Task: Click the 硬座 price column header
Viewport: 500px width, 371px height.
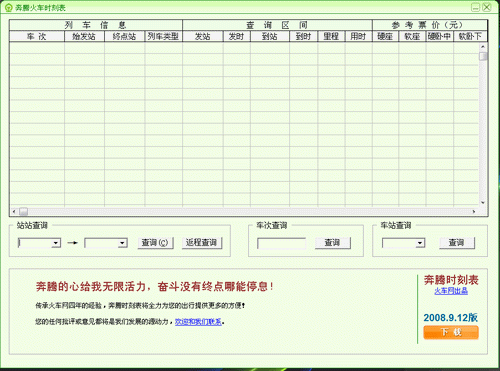Action: click(x=385, y=36)
